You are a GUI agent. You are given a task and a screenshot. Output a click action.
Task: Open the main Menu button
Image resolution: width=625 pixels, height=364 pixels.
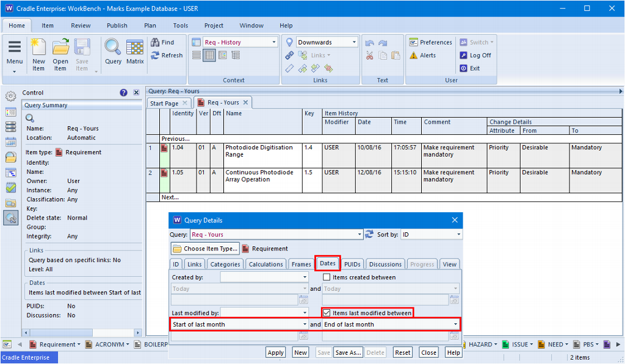tap(15, 54)
